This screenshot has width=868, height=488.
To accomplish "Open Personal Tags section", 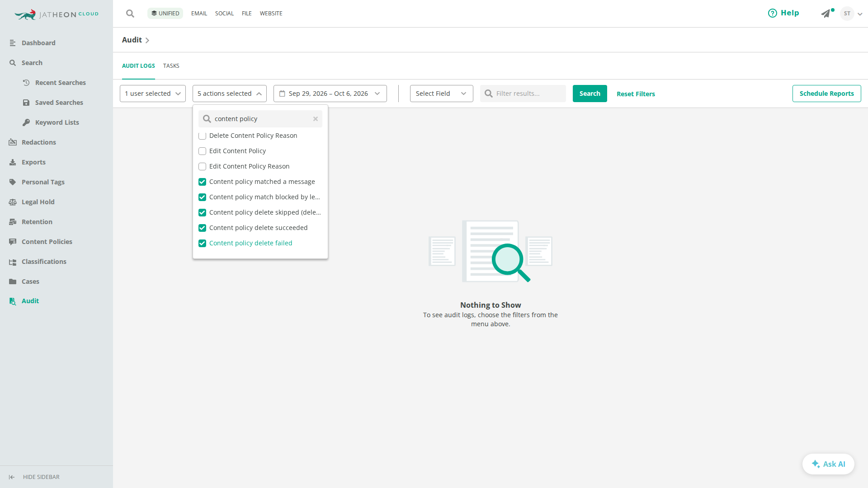I will (43, 182).
